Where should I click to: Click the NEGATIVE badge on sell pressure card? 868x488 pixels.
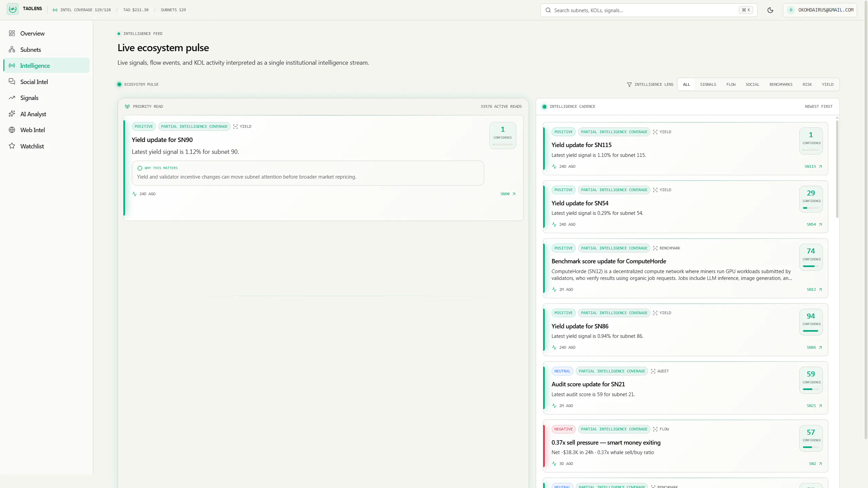564,429
